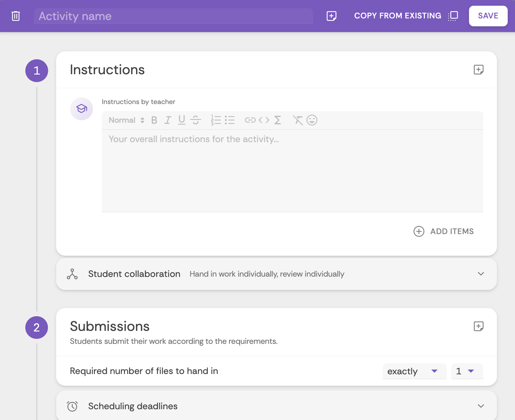The image size is (515, 420).
Task: Insert a bulleted list
Action: tap(230, 120)
